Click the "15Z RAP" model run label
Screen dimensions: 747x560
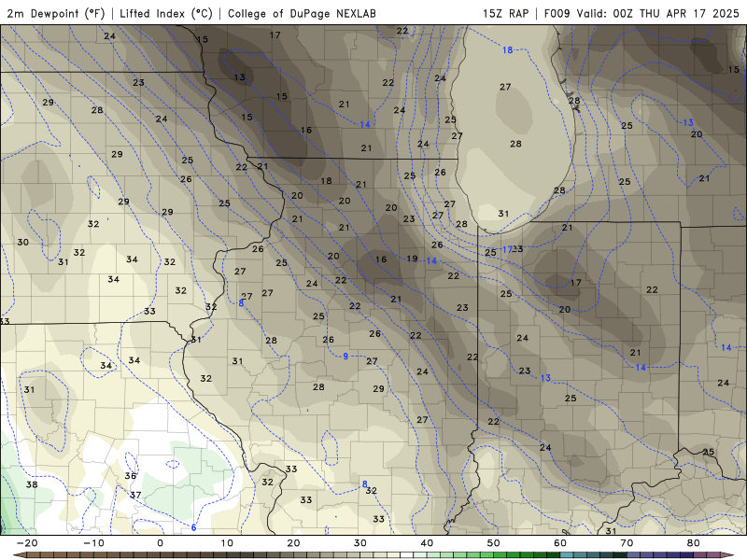pyautogui.click(x=505, y=13)
